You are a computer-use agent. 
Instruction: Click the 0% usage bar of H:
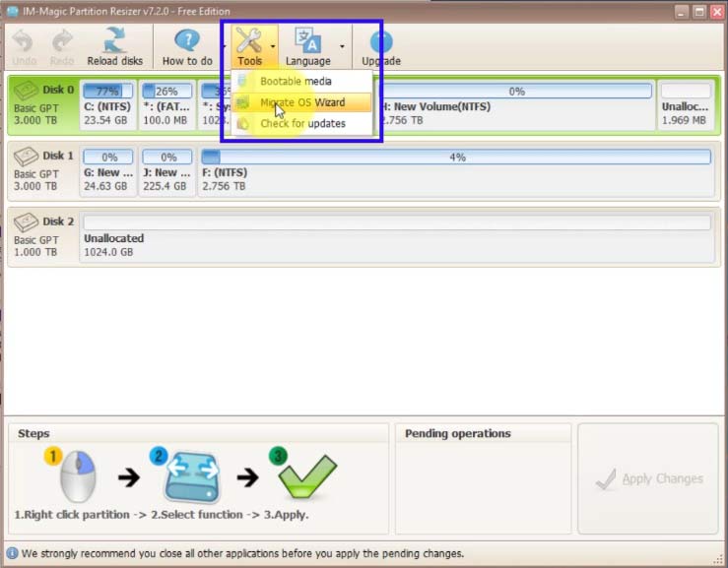tap(516, 91)
